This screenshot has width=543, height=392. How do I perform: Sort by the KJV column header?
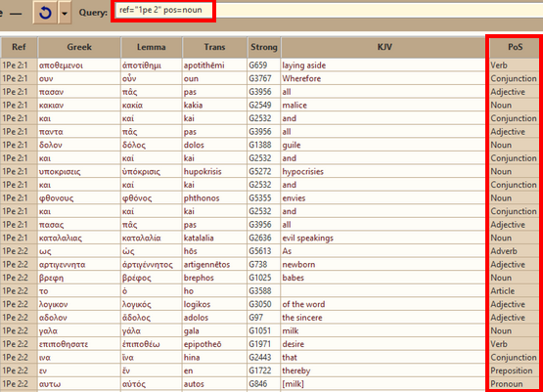pos(385,47)
